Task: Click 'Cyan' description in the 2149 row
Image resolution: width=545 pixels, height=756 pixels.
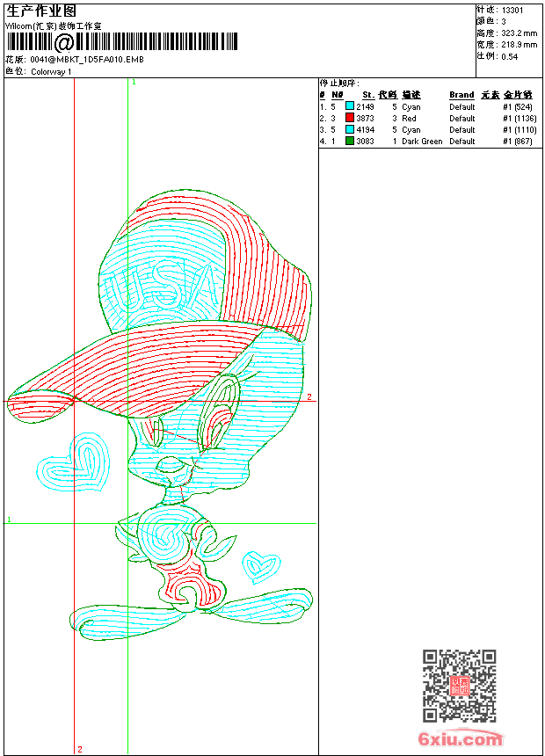Action: (x=411, y=107)
